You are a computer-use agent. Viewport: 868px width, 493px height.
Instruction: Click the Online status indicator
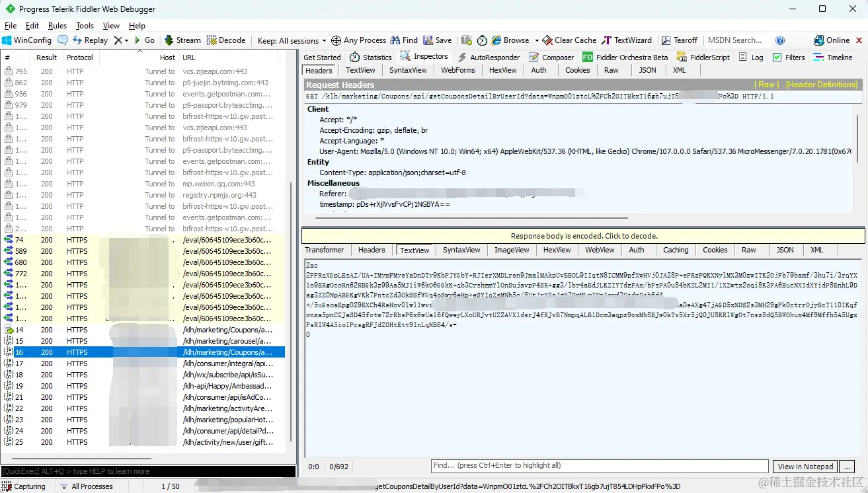(x=832, y=40)
